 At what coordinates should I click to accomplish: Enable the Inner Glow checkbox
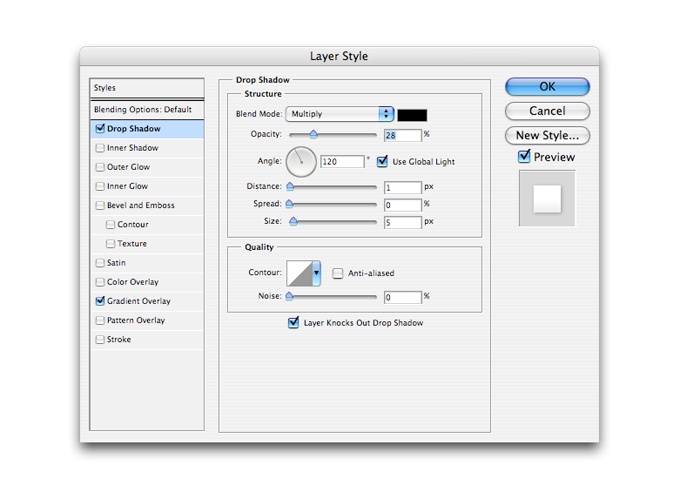pyautogui.click(x=100, y=186)
